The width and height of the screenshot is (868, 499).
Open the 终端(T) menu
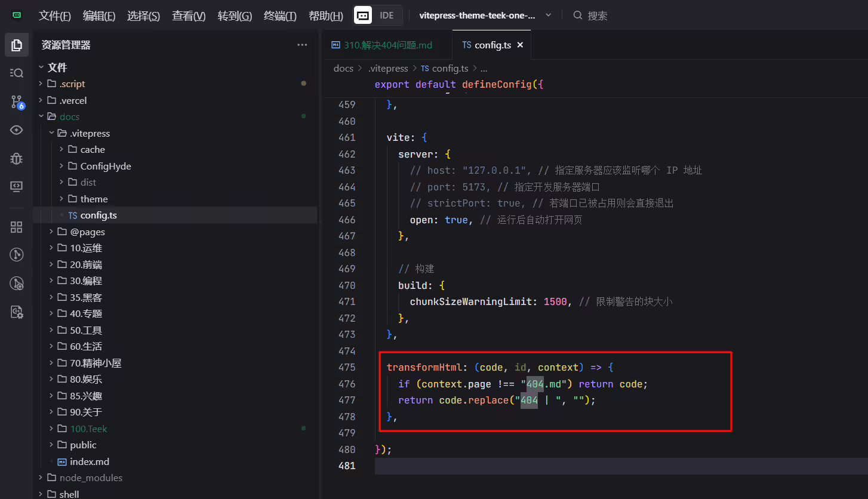(280, 16)
